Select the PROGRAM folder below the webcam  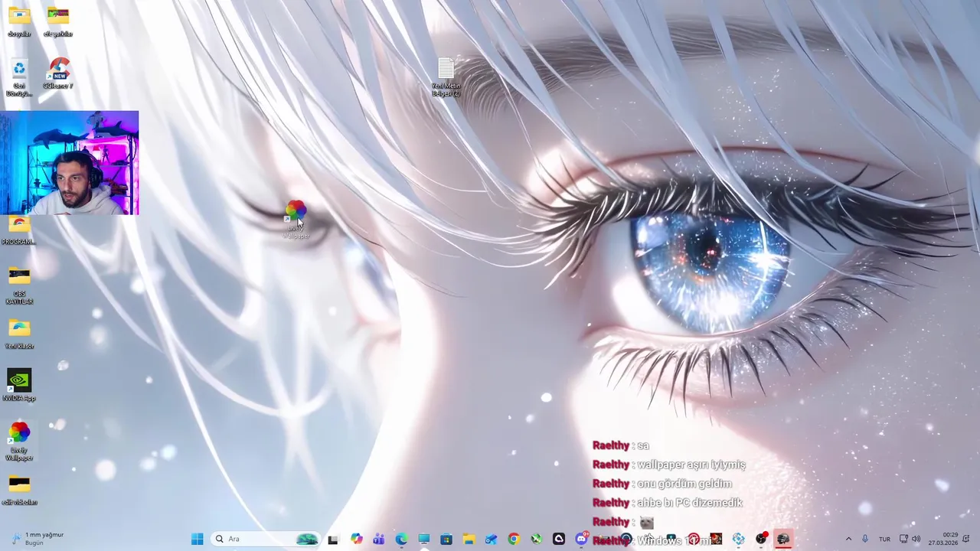tap(19, 230)
